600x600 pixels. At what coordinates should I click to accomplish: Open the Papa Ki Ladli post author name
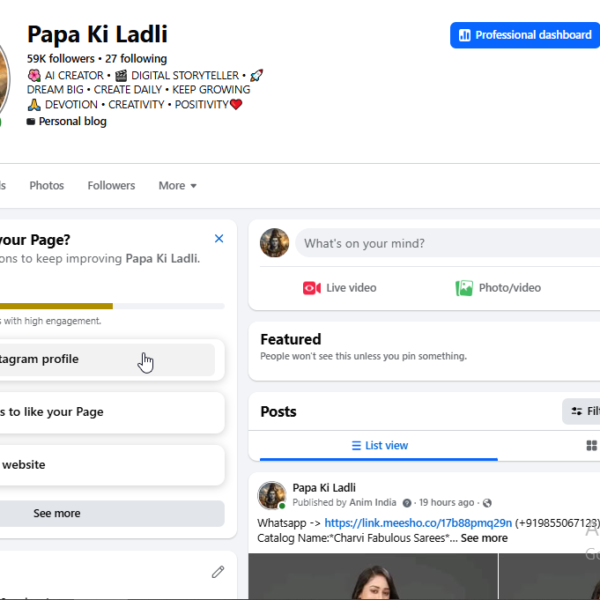tap(324, 488)
